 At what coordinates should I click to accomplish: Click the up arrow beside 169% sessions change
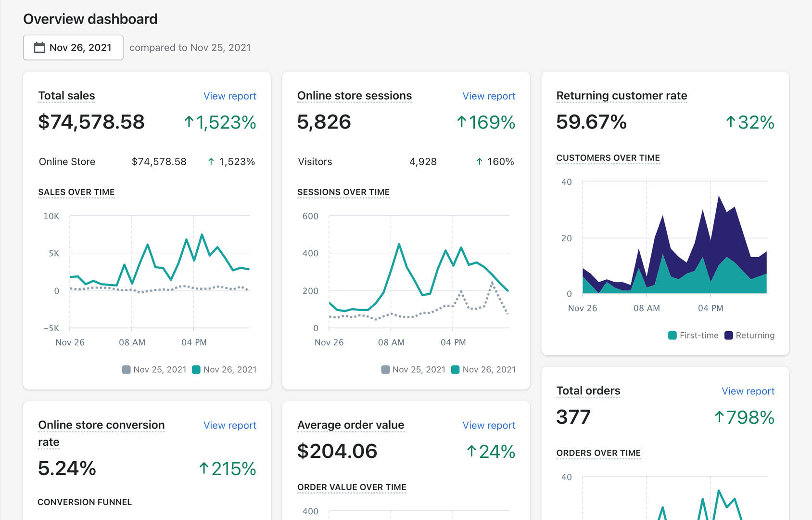(461, 122)
